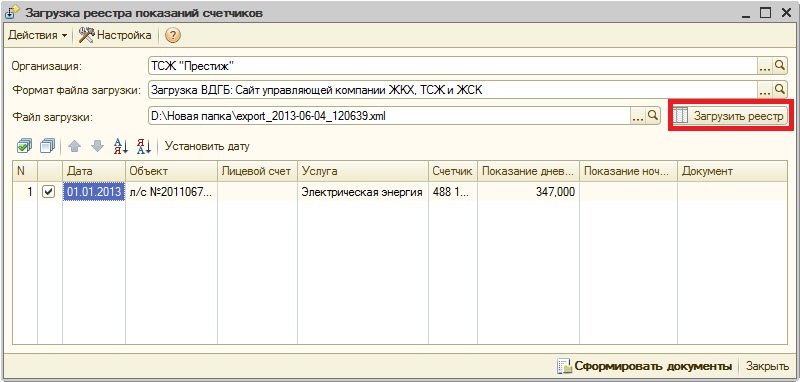The image size is (800, 382).
Task: Click the help question mark icon
Action: pyautogui.click(x=173, y=35)
